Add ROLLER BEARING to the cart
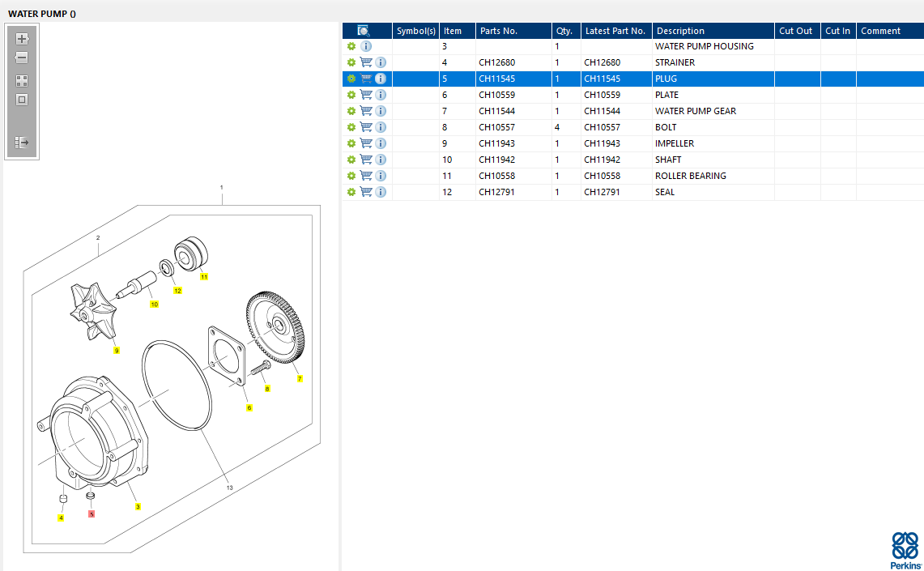Viewport: 924px width, 571px height. [366, 176]
